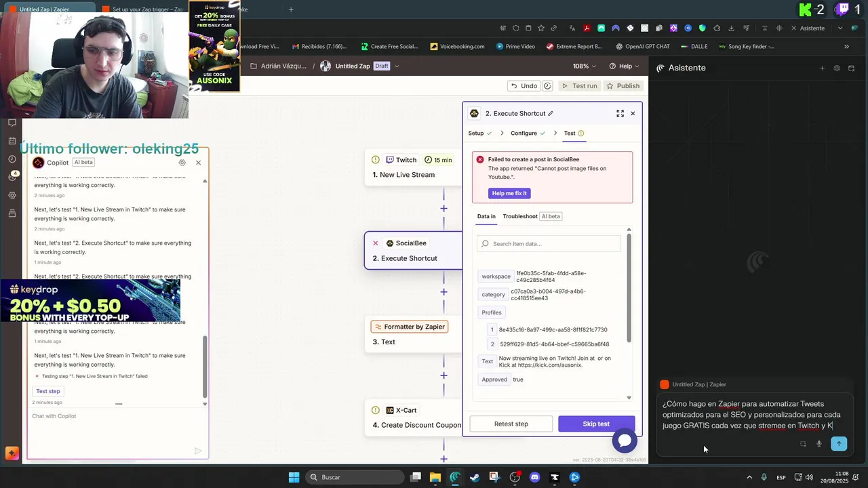Viewport: 868px width, 488px height.
Task: Click the Test run button
Action: coord(579,86)
